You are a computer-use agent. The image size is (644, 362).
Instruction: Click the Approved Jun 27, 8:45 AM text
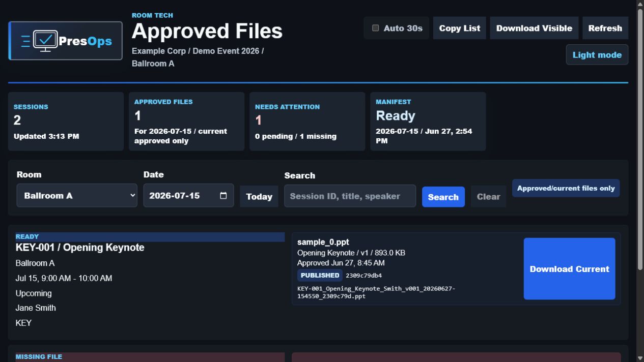341,263
